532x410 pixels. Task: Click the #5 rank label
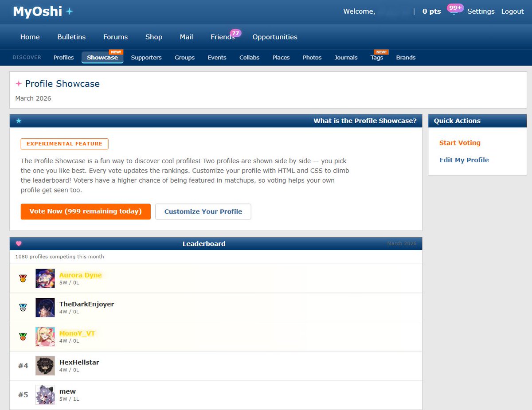point(23,394)
